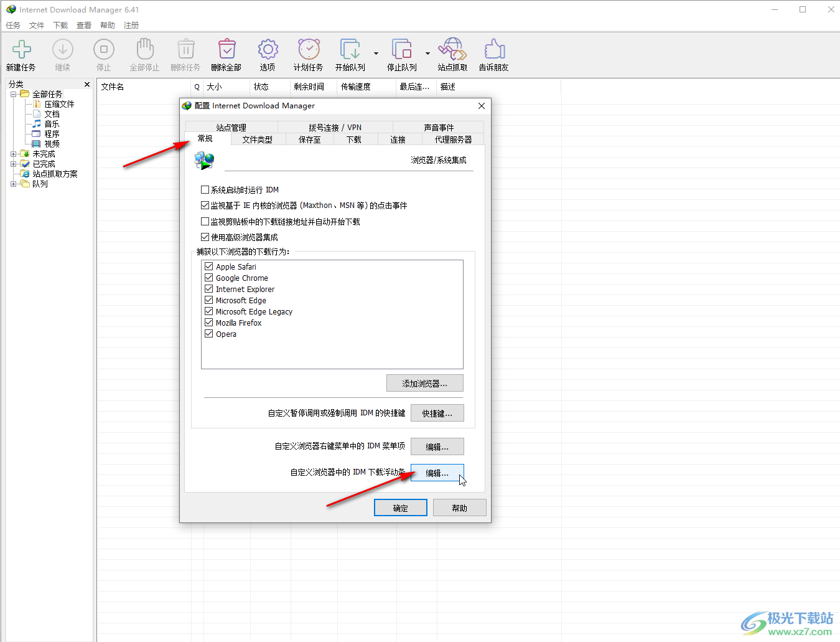
Task: Uncheck Opera browser
Action: pyautogui.click(x=209, y=334)
